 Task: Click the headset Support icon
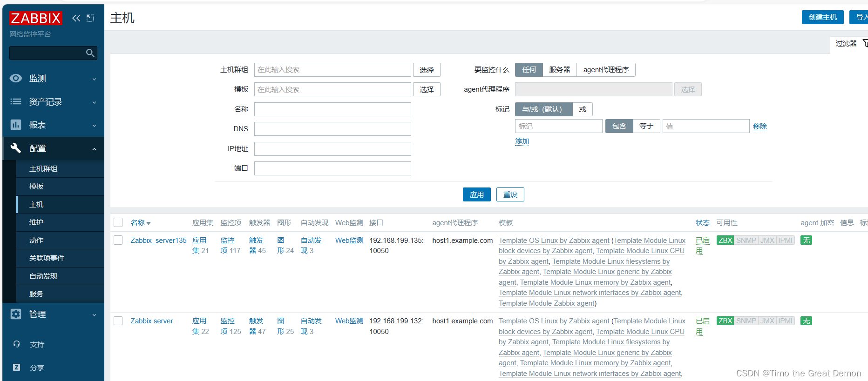click(17, 344)
